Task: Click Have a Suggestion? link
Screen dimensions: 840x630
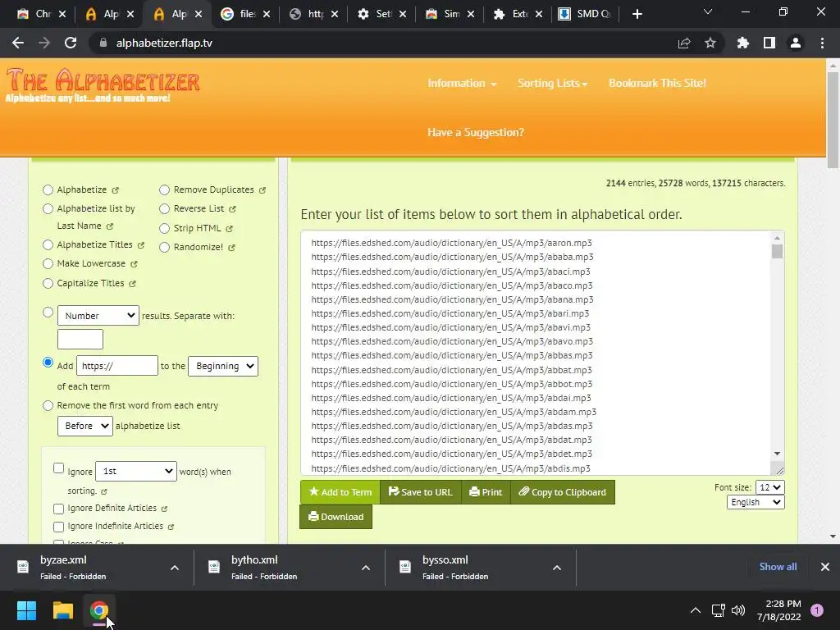Action: (476, 132)
